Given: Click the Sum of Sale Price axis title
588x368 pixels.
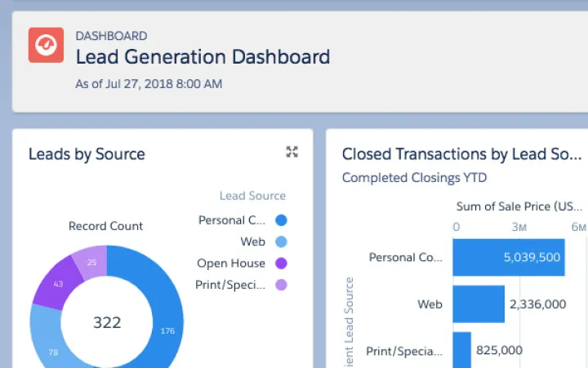Looking at the screenshot, I should pos(519,206).
